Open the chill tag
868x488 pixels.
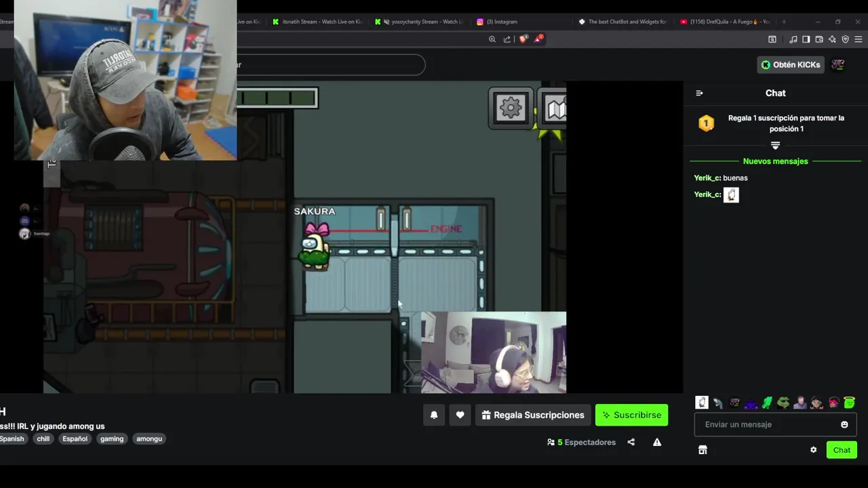(43, 439)
